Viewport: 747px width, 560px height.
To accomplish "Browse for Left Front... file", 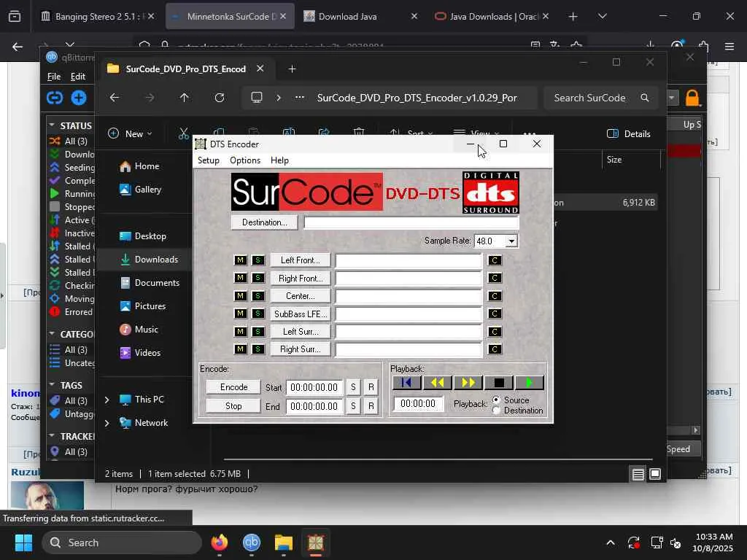I will point(300,260).
